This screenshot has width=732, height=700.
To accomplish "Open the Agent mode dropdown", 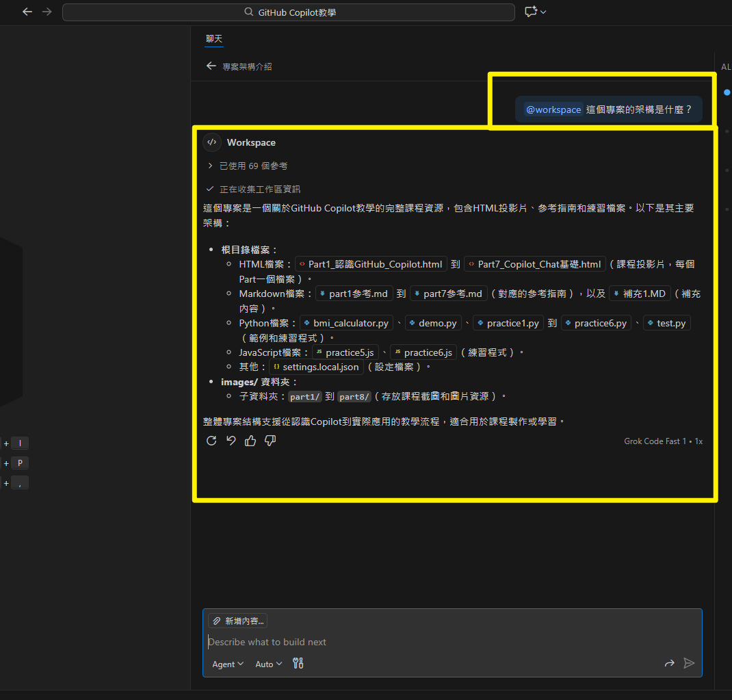I will [228, 664].
